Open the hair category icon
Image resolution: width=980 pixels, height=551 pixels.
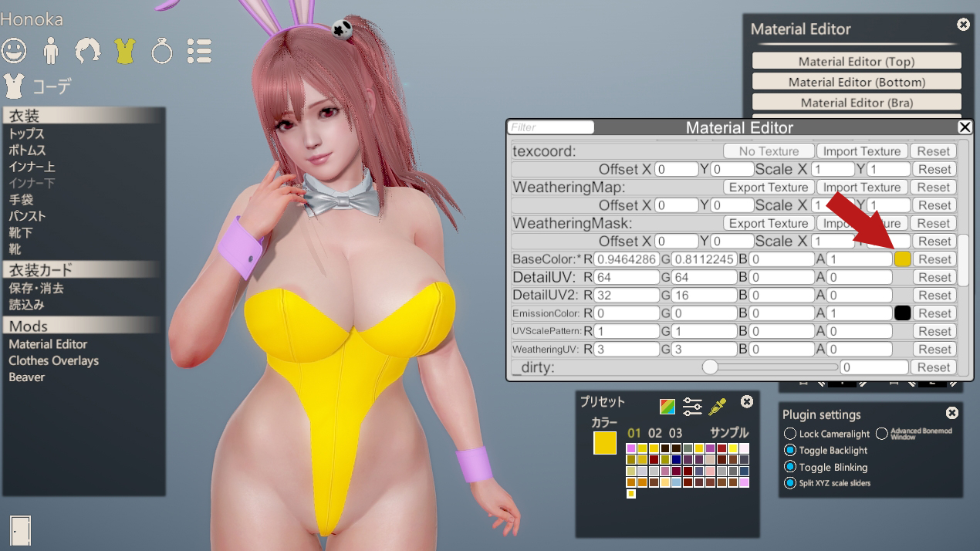click(x=87, y=51)
